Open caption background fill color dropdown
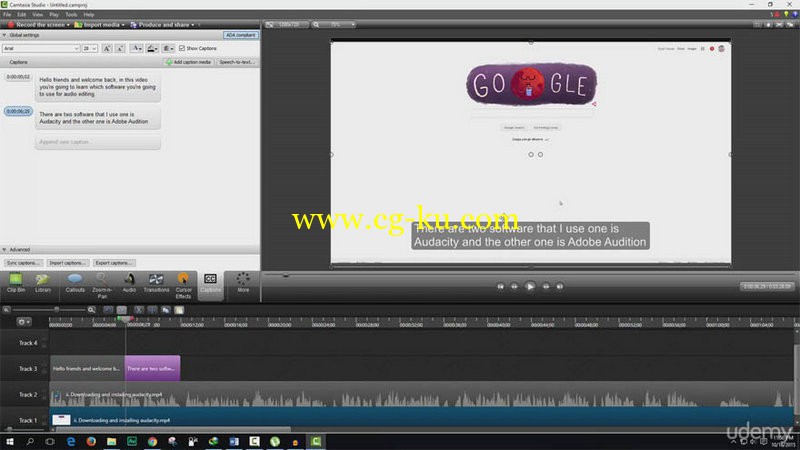This screenshot has height=450, width=800. pos(152,48)
